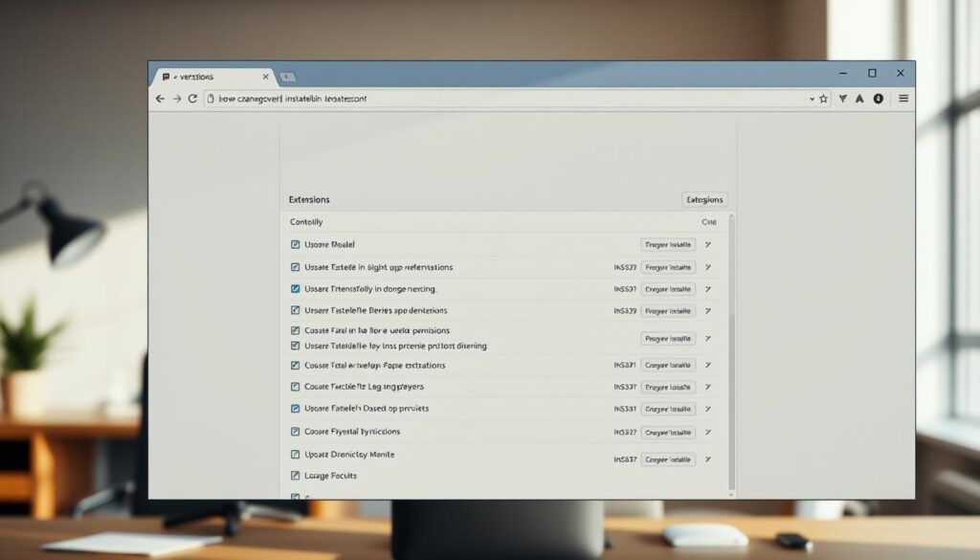Toggle the checkbox for 'Usoare Trtensafolly in donge nercing'
This screenshot has height=560, width=980.
click(x=295, y=288)
